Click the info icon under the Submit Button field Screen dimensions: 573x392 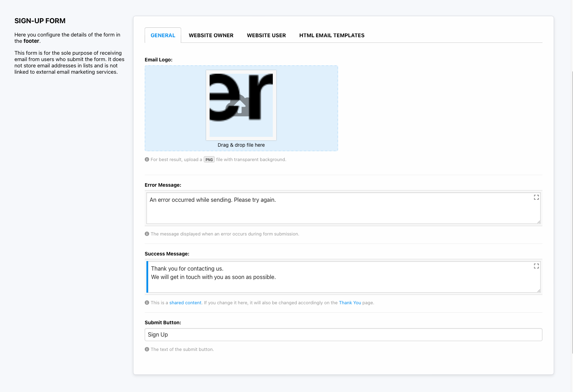(147, 349)
